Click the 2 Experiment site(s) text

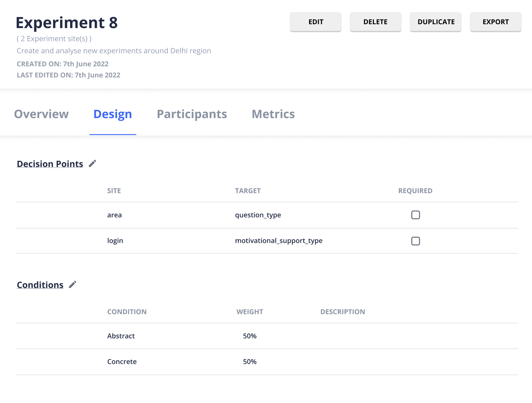[54, 38]
